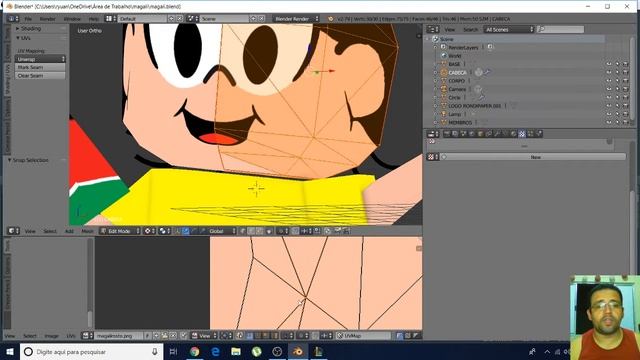
Task: Open the screen layout Default selector
Action: pos(142,19)
